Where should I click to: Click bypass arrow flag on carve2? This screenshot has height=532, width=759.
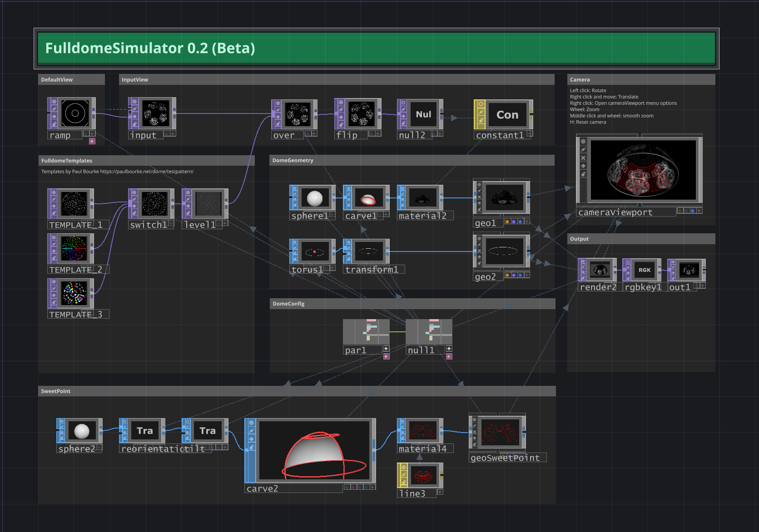coord(251,439)
